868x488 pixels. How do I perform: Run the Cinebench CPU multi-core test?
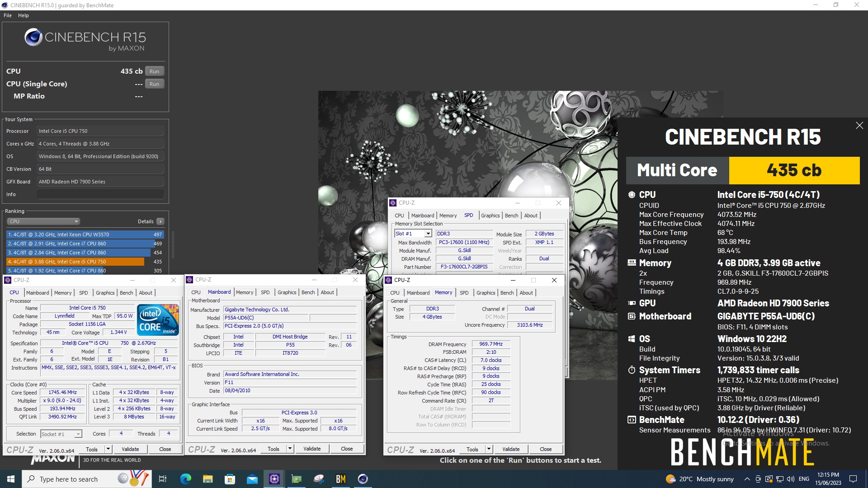pos(155,71)
